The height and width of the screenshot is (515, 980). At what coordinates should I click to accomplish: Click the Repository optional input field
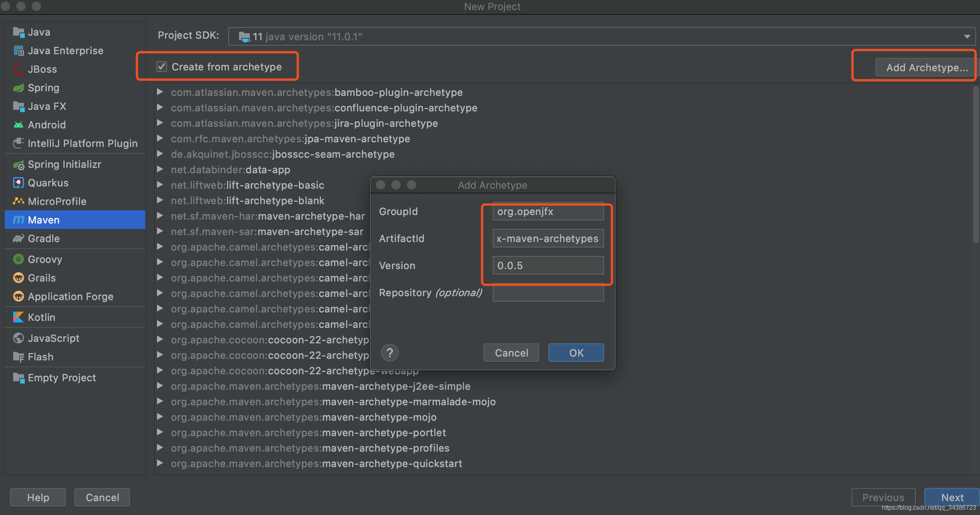point(548,293)
